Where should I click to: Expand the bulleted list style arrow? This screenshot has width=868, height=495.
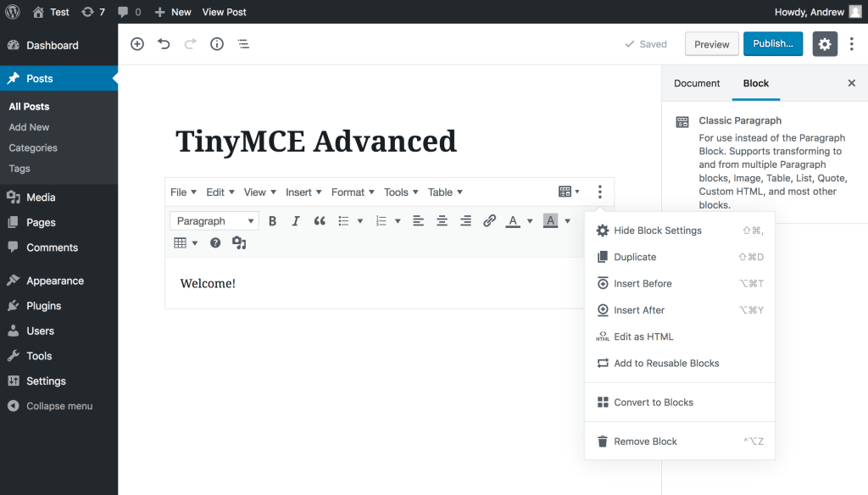pyautogui.click(x=360, y=221)
